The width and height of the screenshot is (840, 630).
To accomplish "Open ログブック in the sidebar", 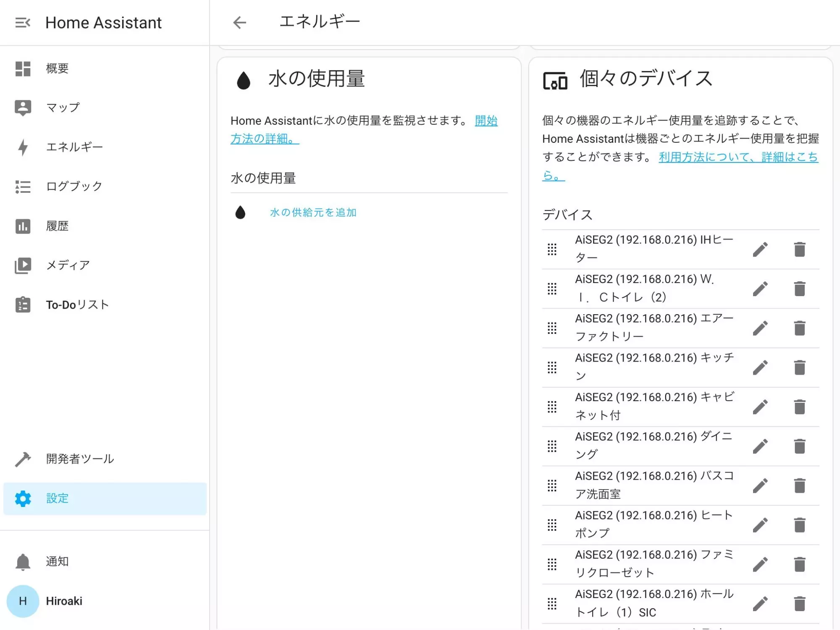I will [105, 186].
